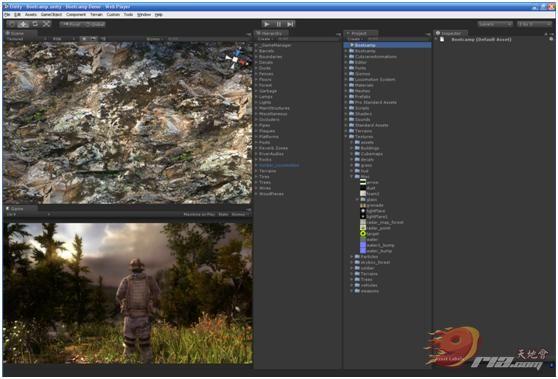Open the Layers dropdown
This screenshot has height=379, width=558.
point(495,24)
